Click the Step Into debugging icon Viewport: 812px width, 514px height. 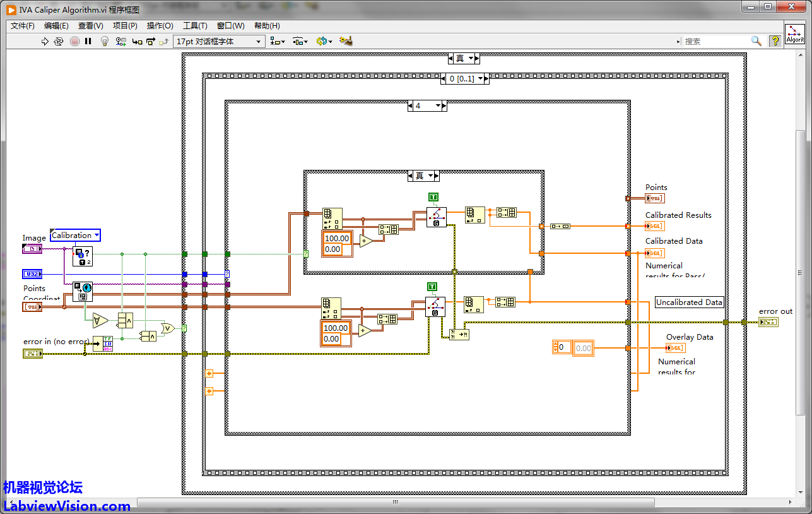[137, 42]
